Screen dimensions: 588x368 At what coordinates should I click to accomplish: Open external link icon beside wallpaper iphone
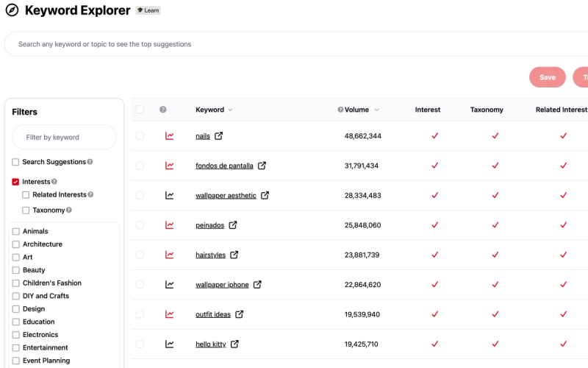[x=257, y=285]
